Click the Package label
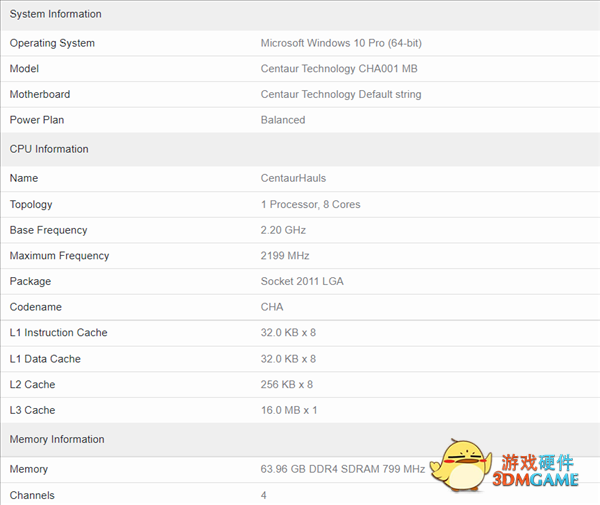Image resolution: width=600 pixels, height=505 pixels. point(30,282)
